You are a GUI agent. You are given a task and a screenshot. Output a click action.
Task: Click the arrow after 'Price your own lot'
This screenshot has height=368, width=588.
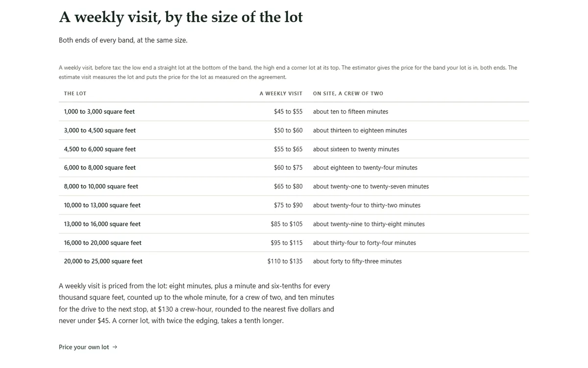tap(115, 347)
